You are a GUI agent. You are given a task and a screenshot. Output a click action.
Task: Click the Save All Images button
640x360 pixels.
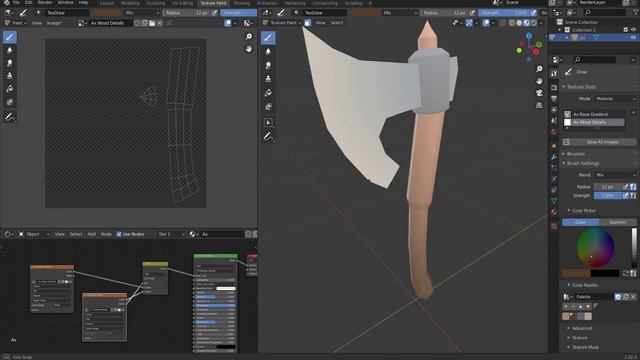(x=600, y=142)
